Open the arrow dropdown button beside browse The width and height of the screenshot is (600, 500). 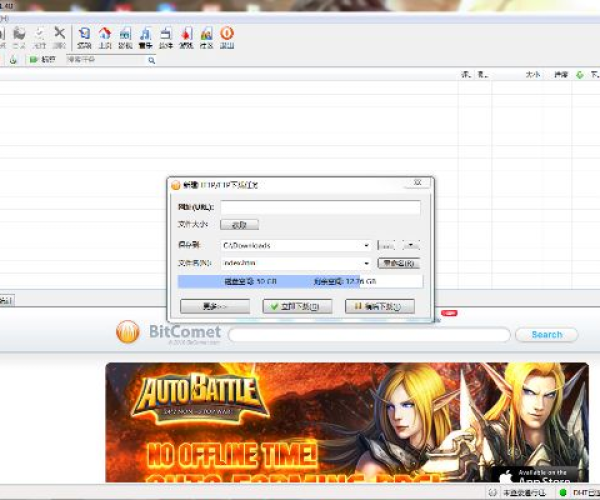[411, 245]
